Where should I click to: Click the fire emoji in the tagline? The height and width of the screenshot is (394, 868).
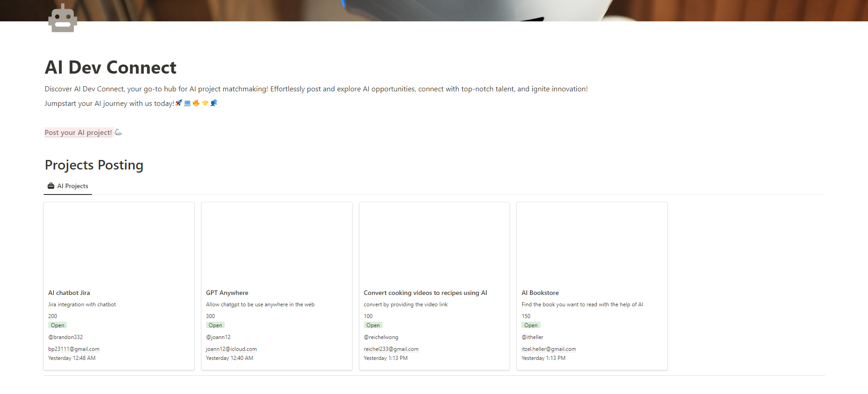(196, 103)
